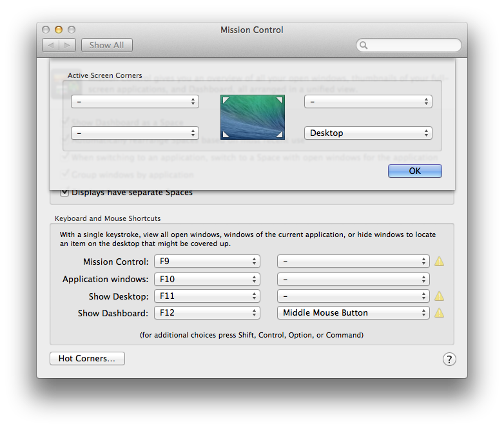The width and height of the screenshot is (504, 429).
Task: Click the Show All button
Action: [x=106, y=45]
